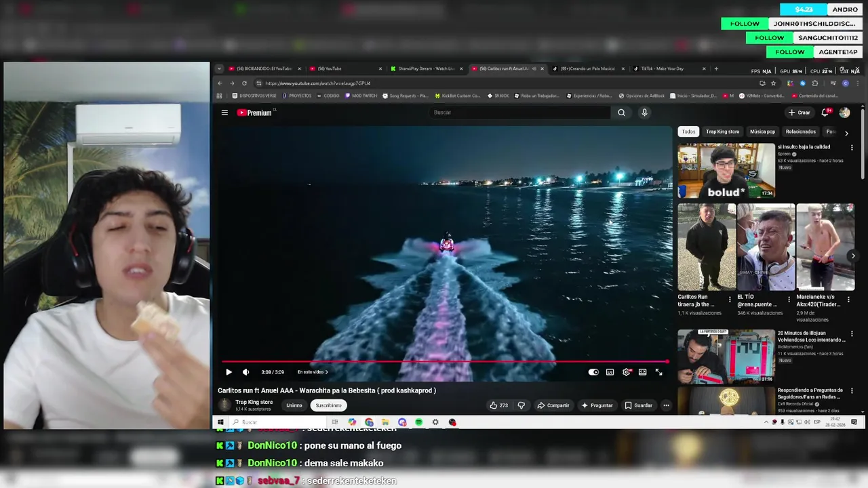Open options for '20 Minutos de illojuan' video
868x488 pixels.
click(x=852, y=334)
